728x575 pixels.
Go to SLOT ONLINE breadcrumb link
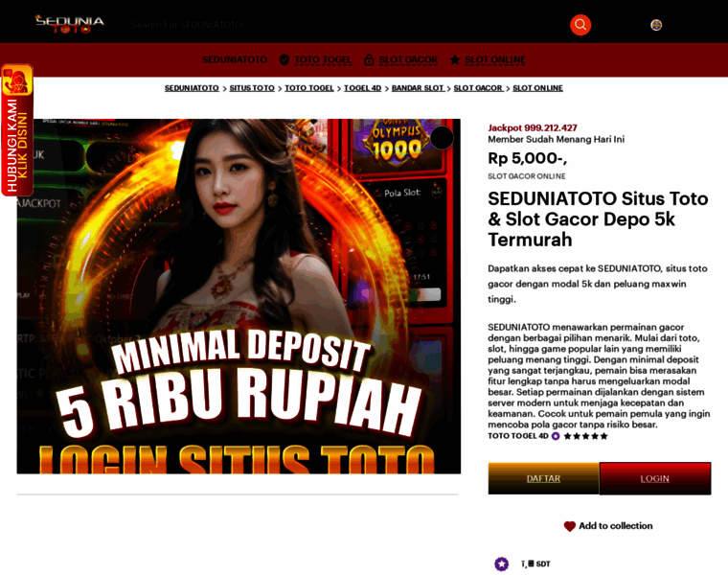pyautogui.click(x=537, y=88)
